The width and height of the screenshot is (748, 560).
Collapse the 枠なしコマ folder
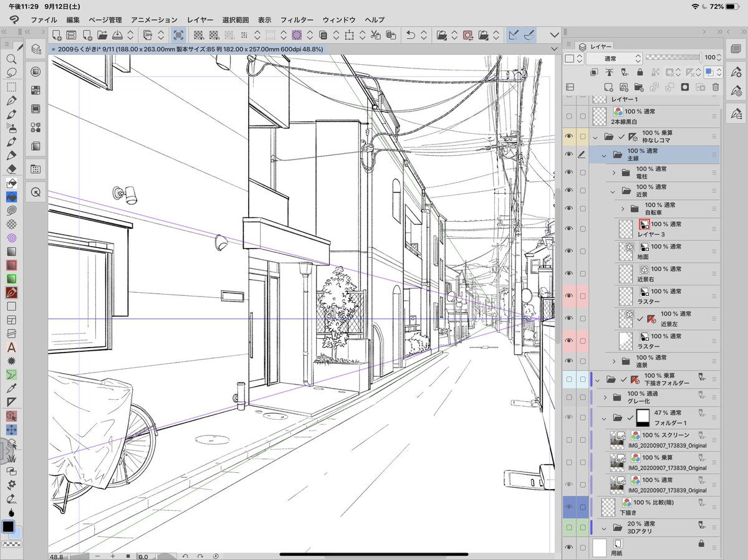pyautogui.click(x=596, y=136)
